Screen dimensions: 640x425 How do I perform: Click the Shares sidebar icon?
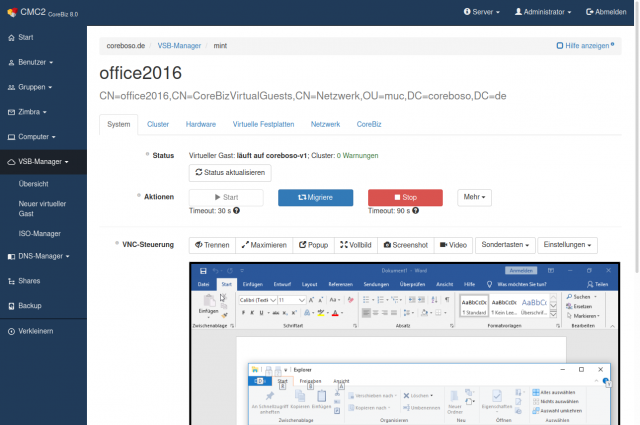tap(11, 281)
